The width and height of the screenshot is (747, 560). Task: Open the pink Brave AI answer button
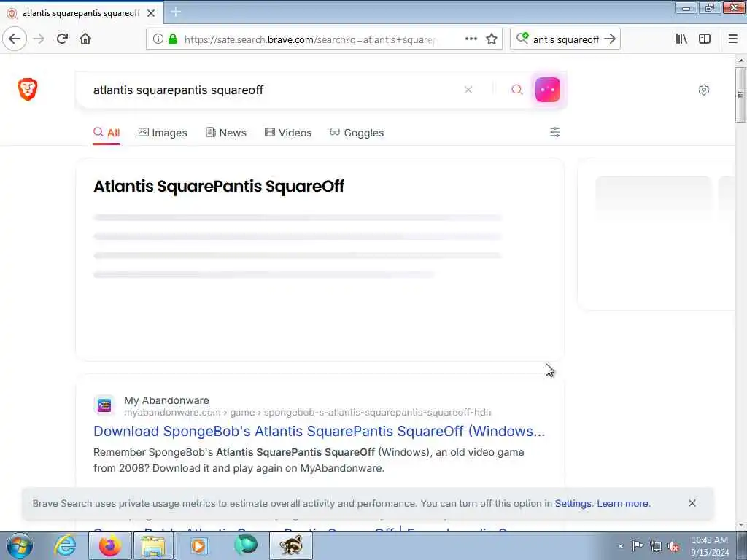548,90
